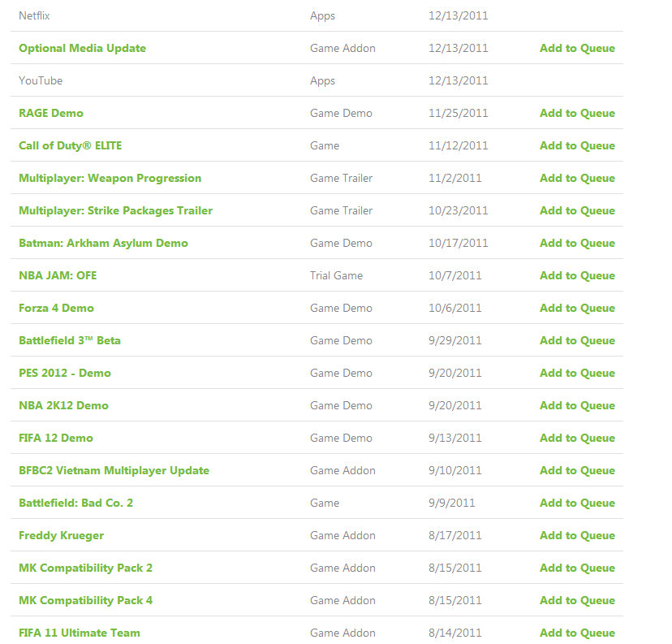Add PES 2012 - Demo to queue
The height and width of the screenshot is (644, 672).
pos(577,373)
